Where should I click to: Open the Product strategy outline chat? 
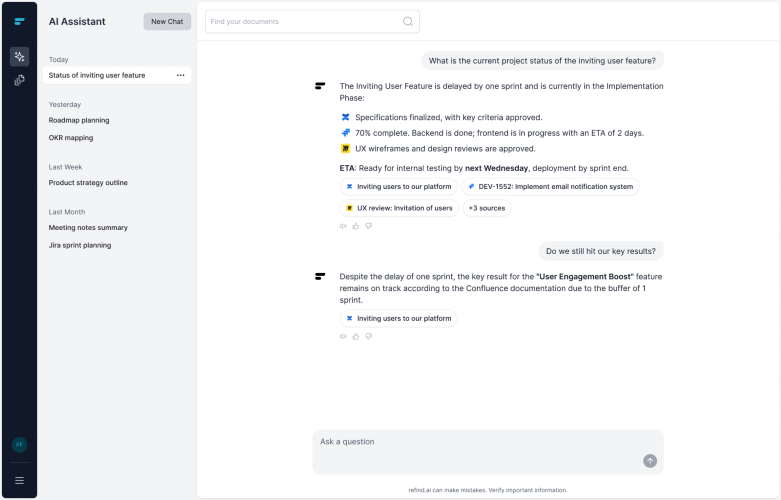pyautogui.click(x=88, y=183)
